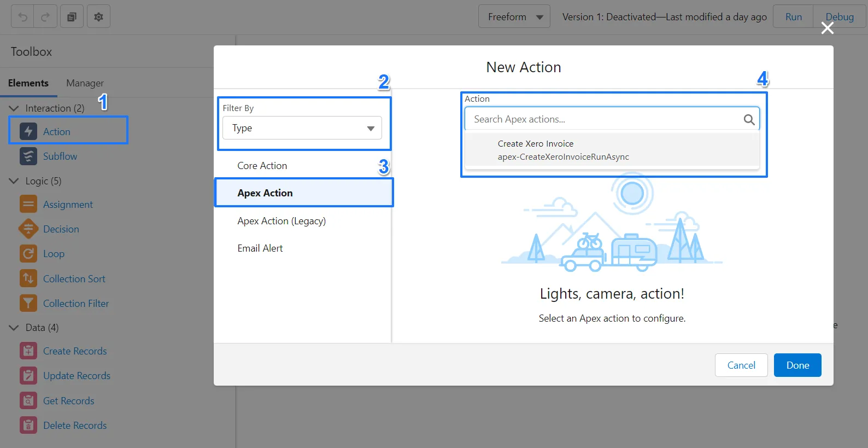
Task: Click the Get Records label
Action: (69, 400)
